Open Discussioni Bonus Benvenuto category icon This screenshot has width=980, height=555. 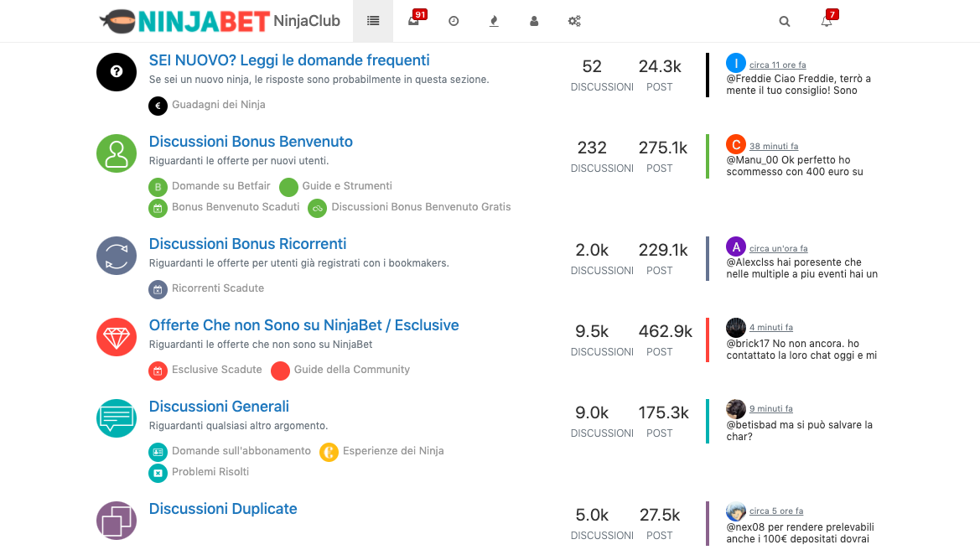point(117,153)
